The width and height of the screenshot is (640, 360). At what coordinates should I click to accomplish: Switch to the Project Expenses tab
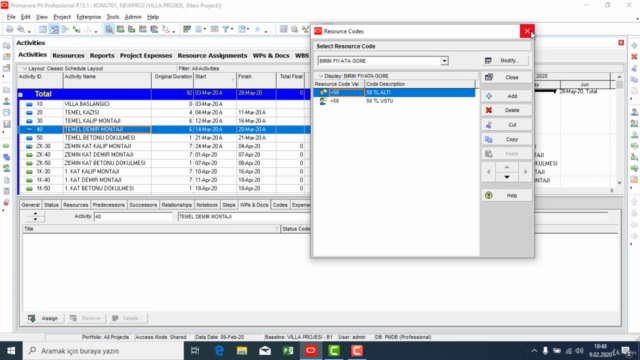point(146,56)
